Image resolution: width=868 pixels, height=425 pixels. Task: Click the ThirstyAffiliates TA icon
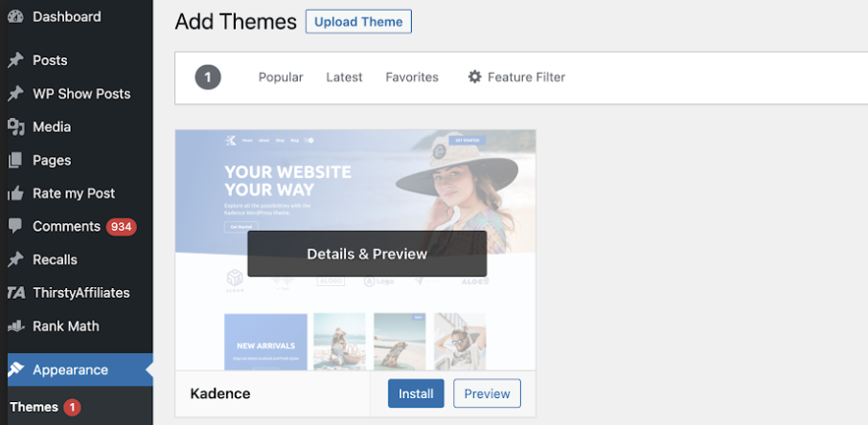point(16,293)
